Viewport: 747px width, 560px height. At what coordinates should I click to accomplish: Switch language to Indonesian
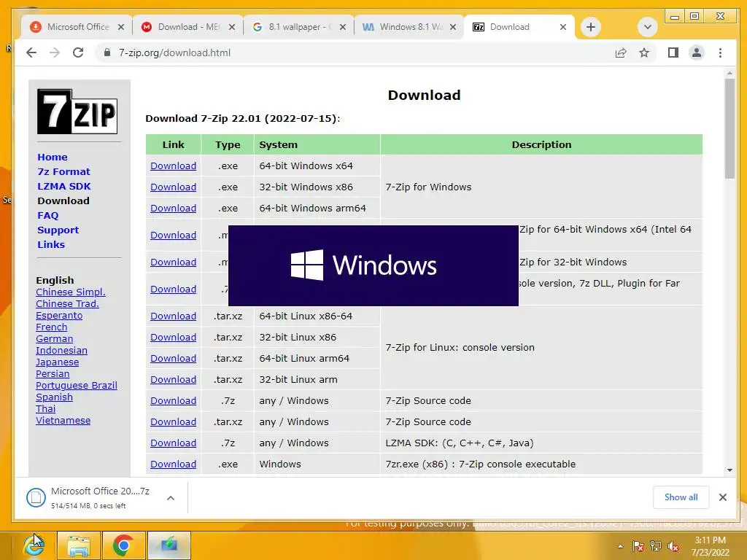coord(61,351)
